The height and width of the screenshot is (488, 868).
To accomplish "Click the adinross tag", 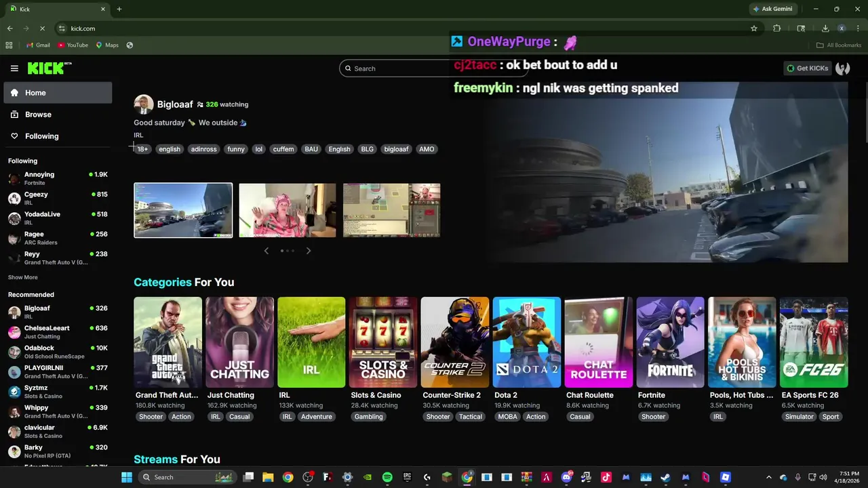I will coord(203,149).
